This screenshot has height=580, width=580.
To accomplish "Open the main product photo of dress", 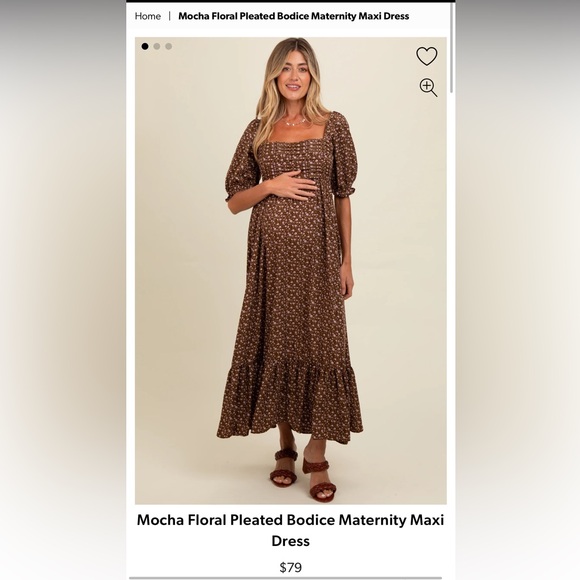I will (x=290, y=270).
